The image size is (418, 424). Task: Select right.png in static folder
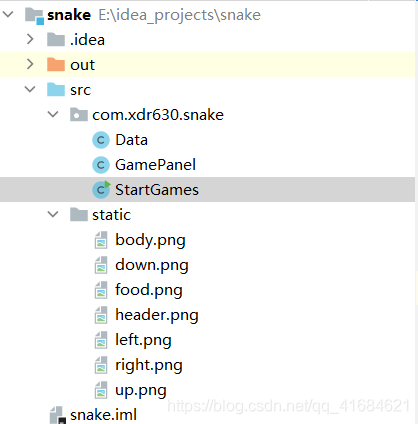click(x=149, y=365)
